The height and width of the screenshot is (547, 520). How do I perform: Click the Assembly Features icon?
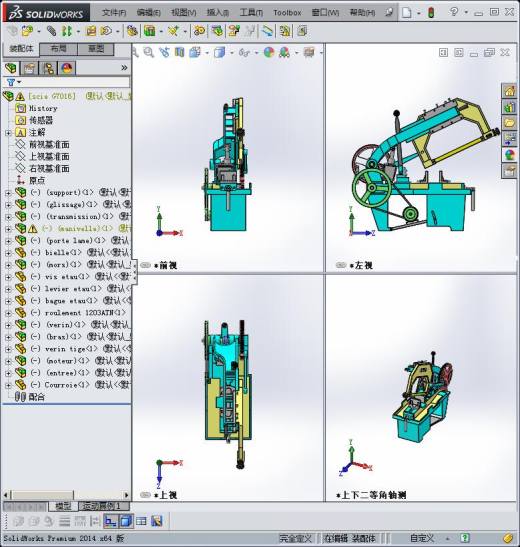point(149,31)
